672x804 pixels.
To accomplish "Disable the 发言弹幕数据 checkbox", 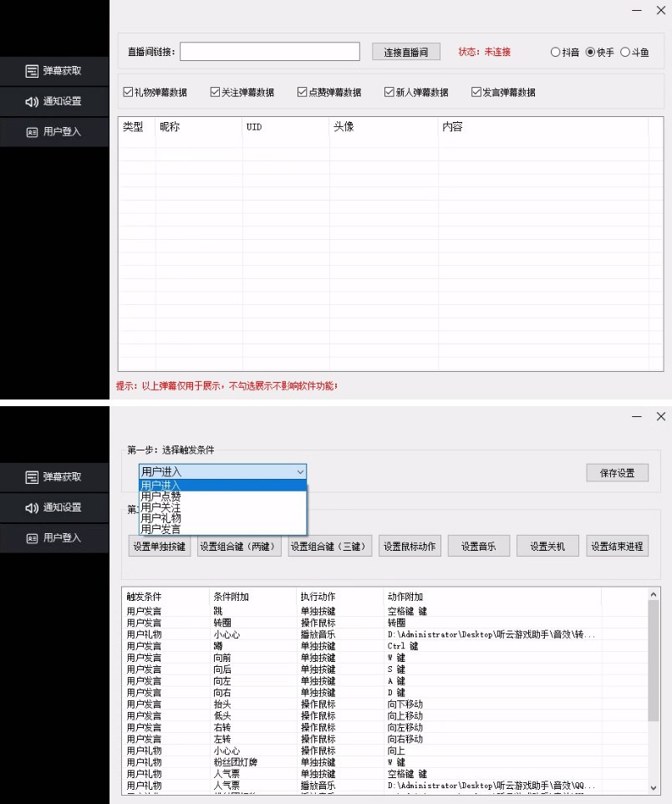I will [476, 92].
